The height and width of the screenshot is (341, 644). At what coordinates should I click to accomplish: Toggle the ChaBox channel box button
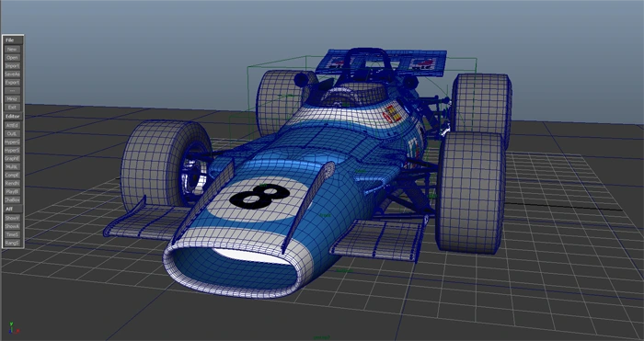tap(12, 199)
